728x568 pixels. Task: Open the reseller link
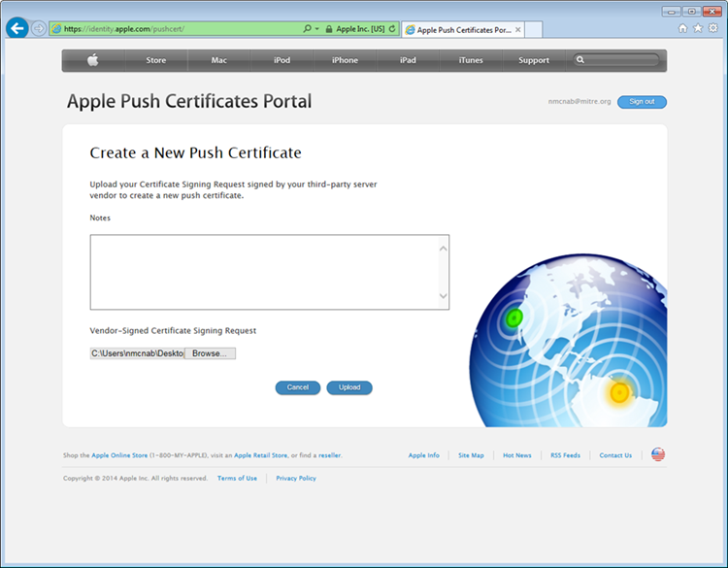point(330,455)
